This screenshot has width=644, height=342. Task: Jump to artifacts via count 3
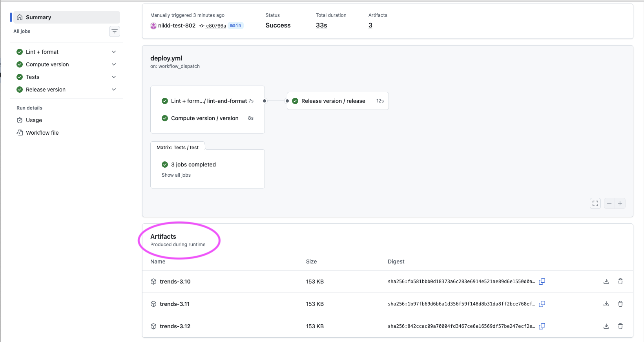coord(370,25)
